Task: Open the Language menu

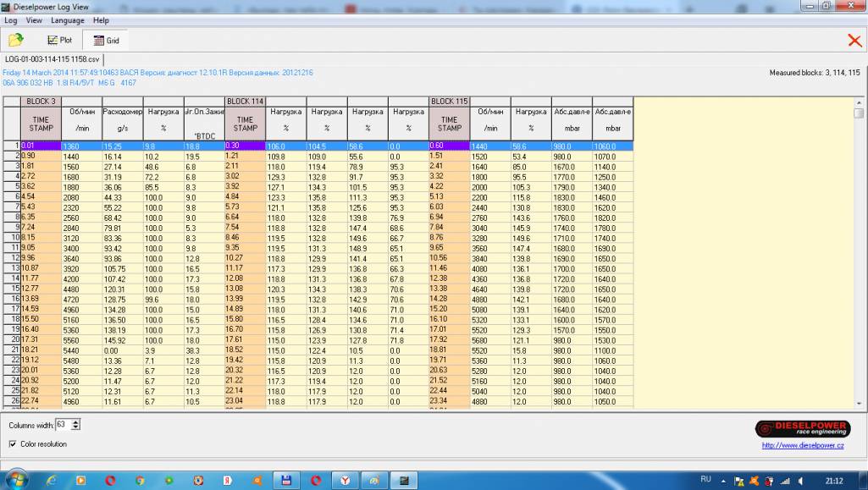Action: [x=68, y=19]
